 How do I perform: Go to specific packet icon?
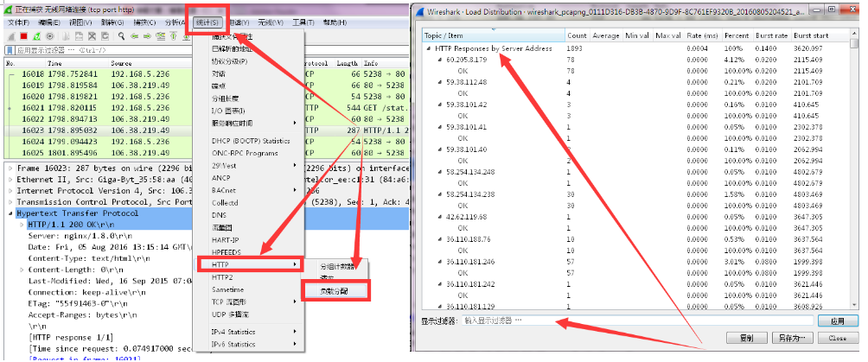coord(161,36)
